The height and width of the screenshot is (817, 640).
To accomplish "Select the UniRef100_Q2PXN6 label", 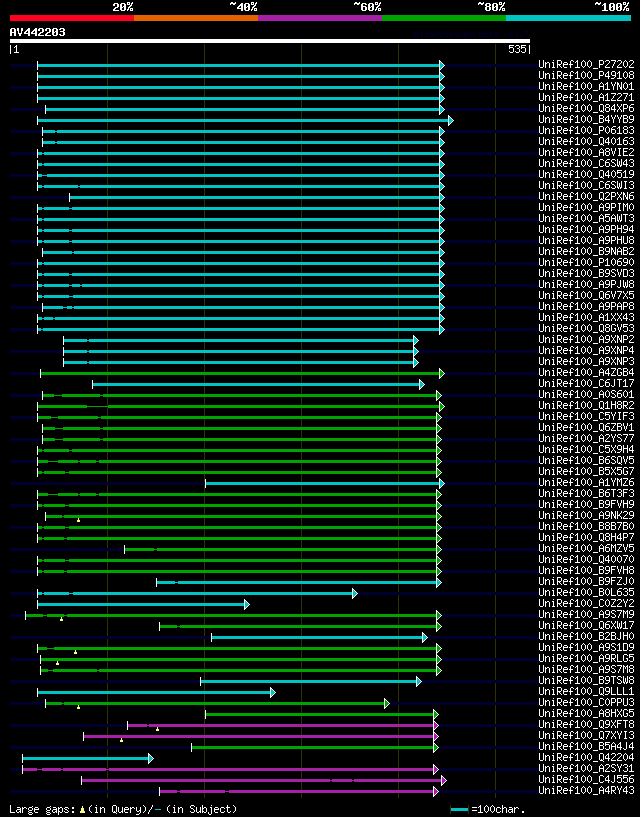I will (586, 196).
